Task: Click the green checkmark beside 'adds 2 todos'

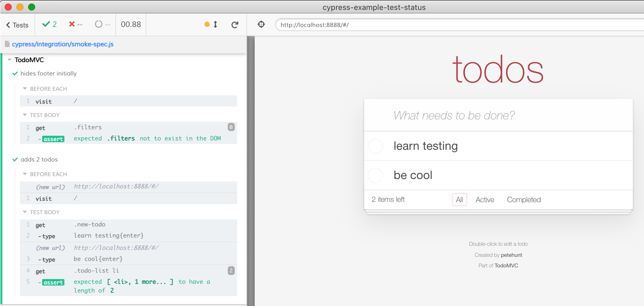Action: coord(15,160)
